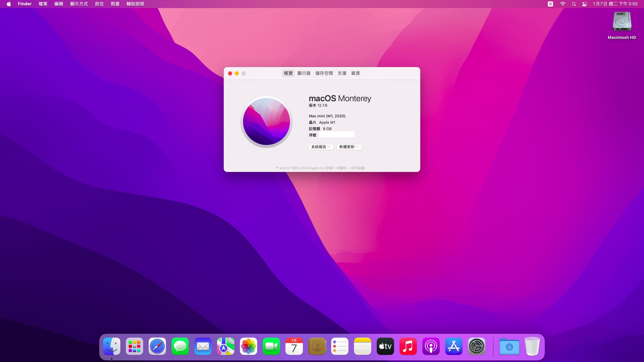
Task: Click the Apple M1 chip text
Action: (x=327, y=122)
